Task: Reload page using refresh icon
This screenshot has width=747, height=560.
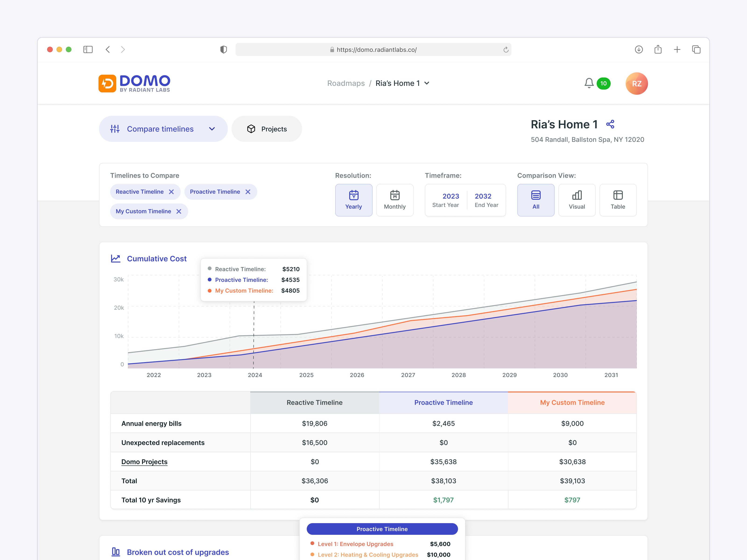Action: 506,50
